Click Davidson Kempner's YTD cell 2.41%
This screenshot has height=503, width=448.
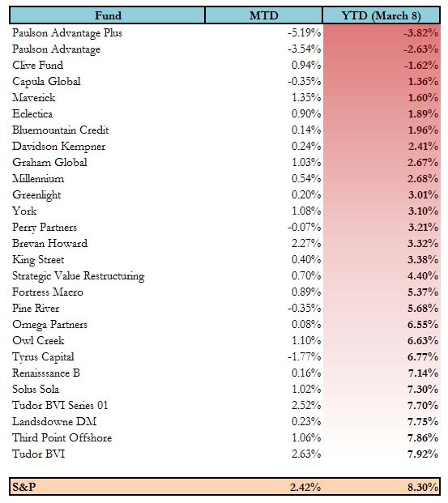423,147
